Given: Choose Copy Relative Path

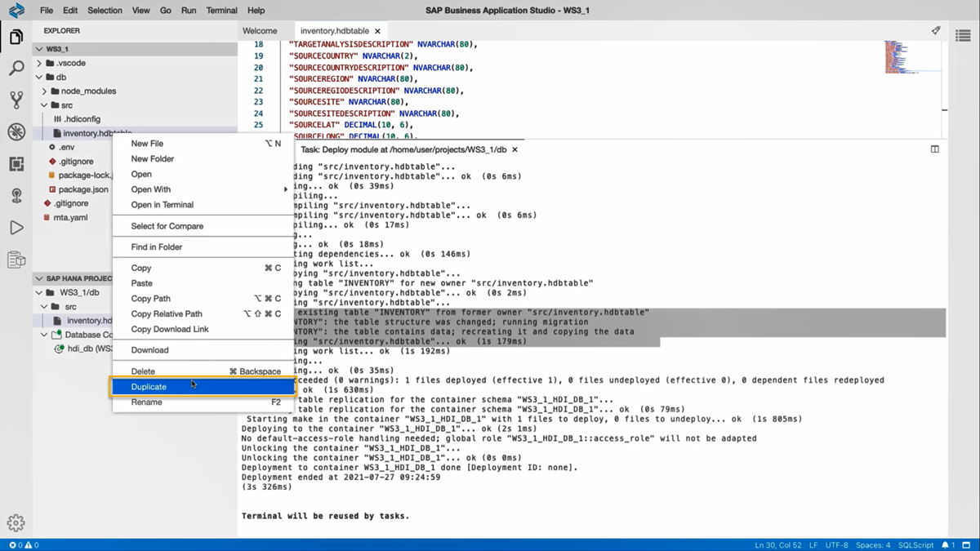Looking at the screenshot, I should pos(203,314).
